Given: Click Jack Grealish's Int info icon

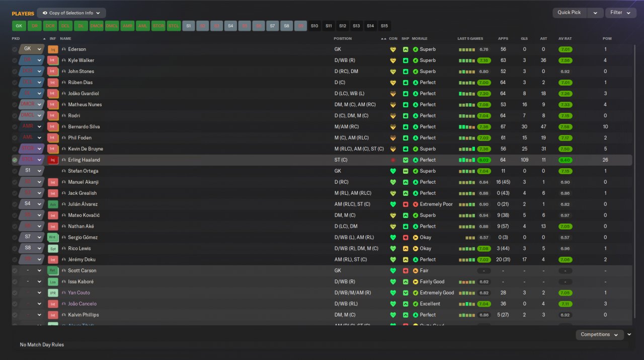Looking at the screenshot, I should coord(53,193).
